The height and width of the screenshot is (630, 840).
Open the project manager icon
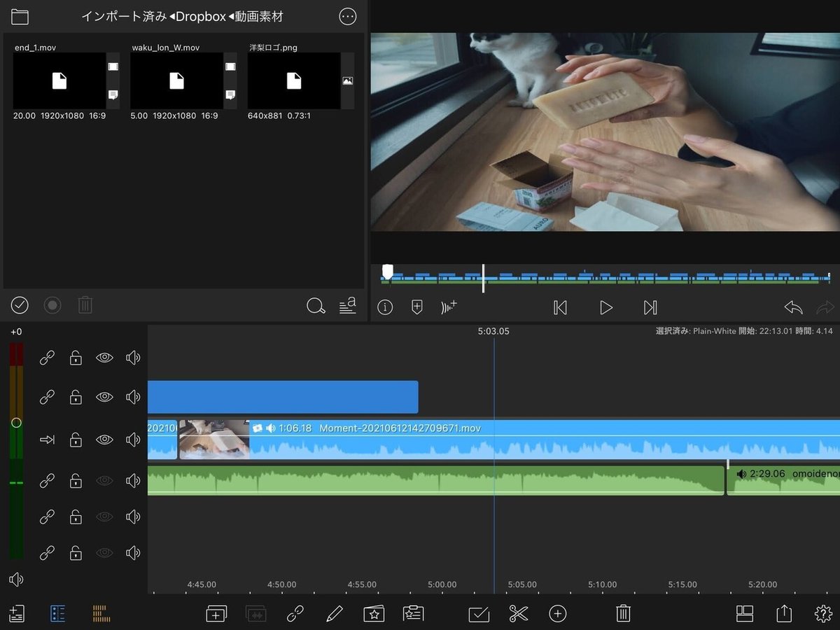(17, 614)
